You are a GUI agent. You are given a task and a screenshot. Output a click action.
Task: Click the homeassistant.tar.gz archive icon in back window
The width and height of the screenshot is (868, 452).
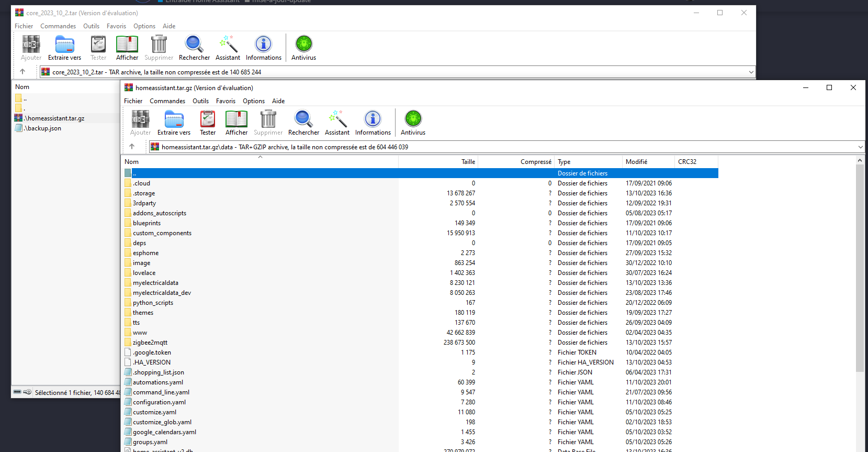(x=19, y=118)
